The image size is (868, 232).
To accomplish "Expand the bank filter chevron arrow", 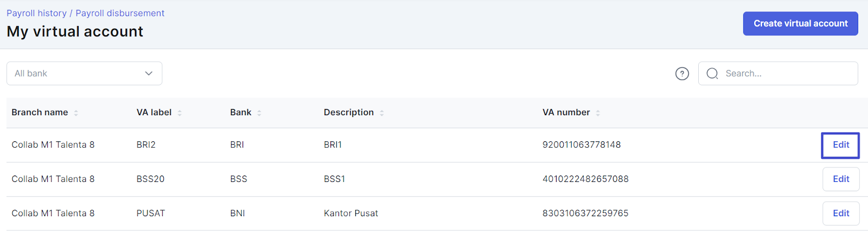I will pos(149,73).
